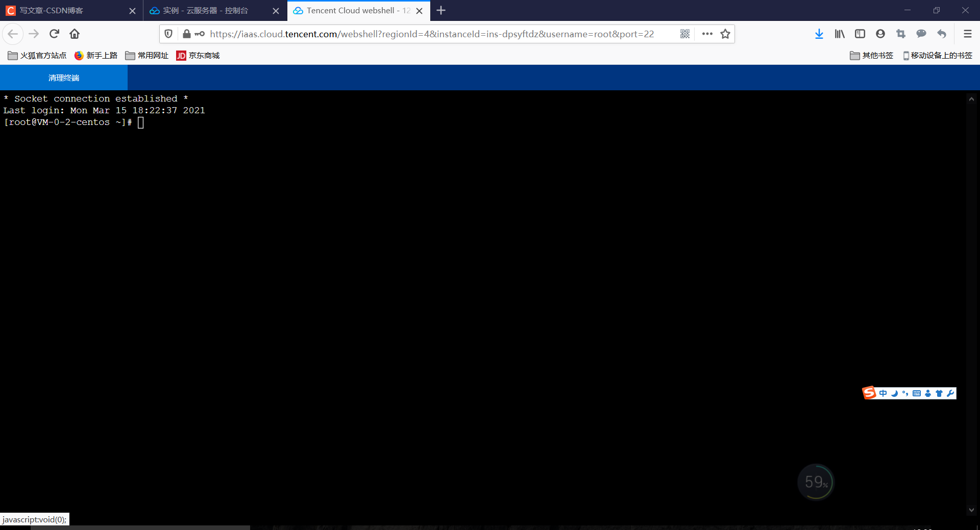980x530 pixels.
Task: Open the Firefox Library icon
Action: pos(840,34)
